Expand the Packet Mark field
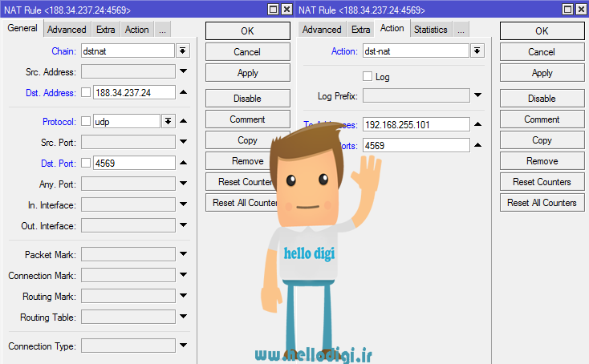 (183, 253)
